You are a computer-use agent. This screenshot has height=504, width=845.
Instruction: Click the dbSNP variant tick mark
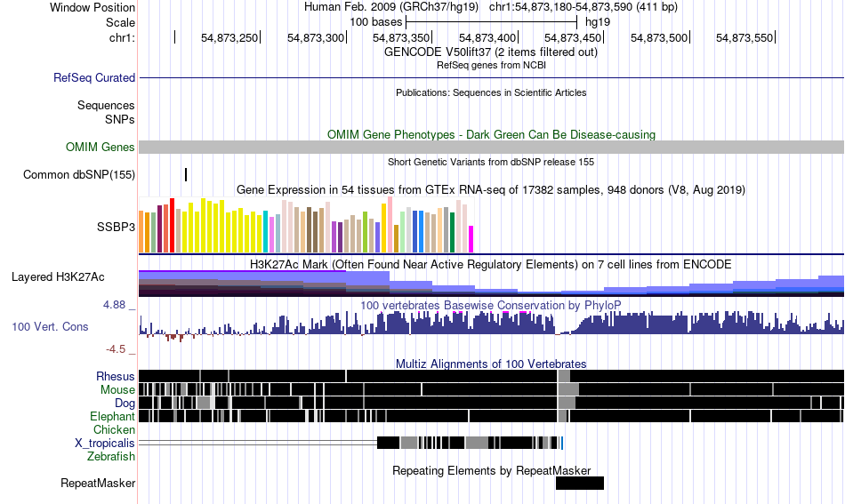tap(186, 174)
